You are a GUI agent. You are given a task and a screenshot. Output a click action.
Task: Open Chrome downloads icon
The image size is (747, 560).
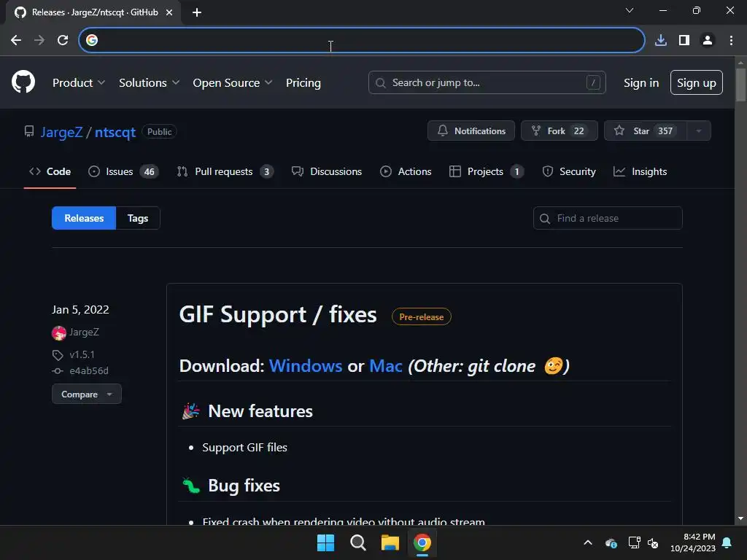[x=660, y=40]
